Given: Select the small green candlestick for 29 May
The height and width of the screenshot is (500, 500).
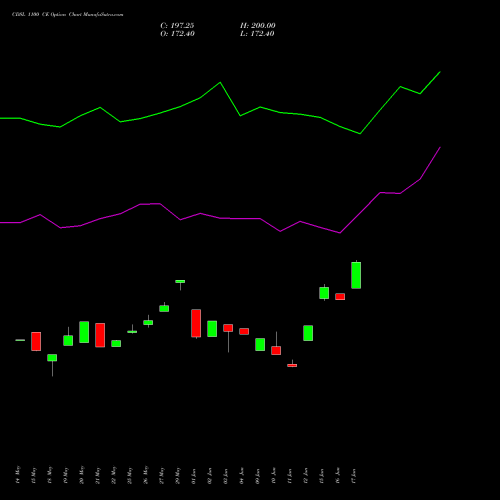Looking at the screenshot, I should pyautogui.click(x=180, y=282).
